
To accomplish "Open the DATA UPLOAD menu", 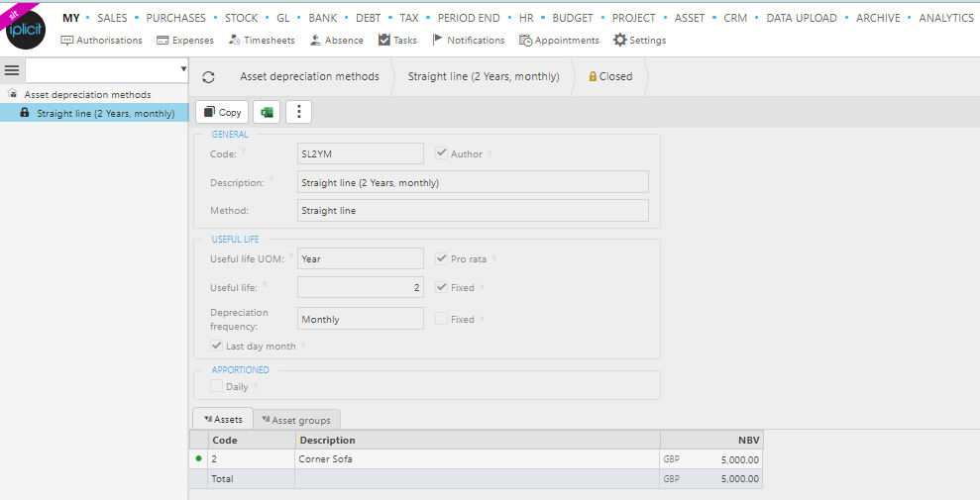I will pos(802,18).
